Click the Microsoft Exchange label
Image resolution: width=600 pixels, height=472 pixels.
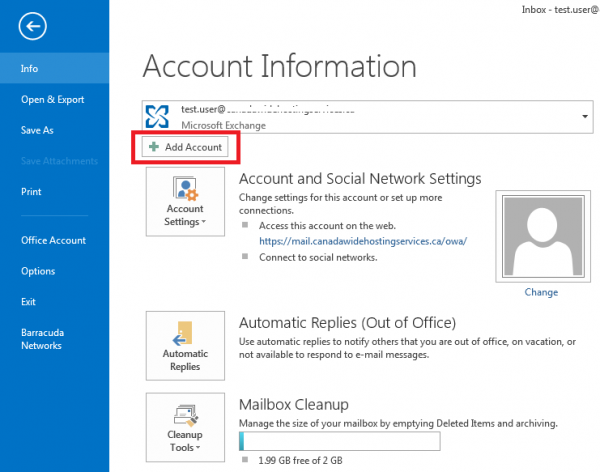coord(223,125)
